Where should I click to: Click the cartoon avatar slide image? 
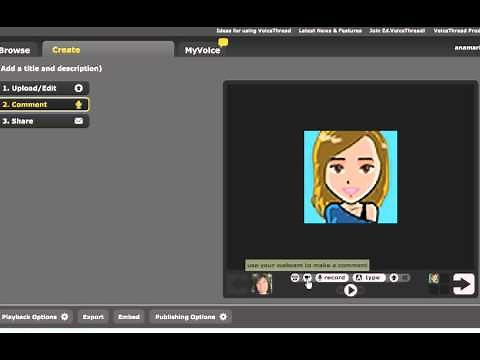click(350, 177)
